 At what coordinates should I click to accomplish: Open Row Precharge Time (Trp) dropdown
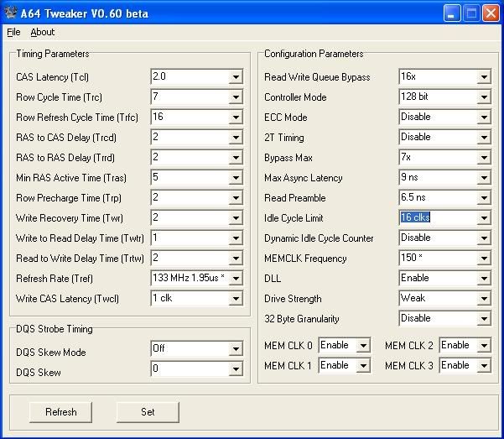click(x=236, y=197)
